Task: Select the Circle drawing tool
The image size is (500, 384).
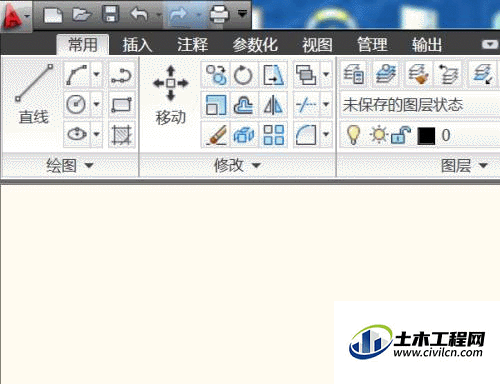Action: pos(76,104)
